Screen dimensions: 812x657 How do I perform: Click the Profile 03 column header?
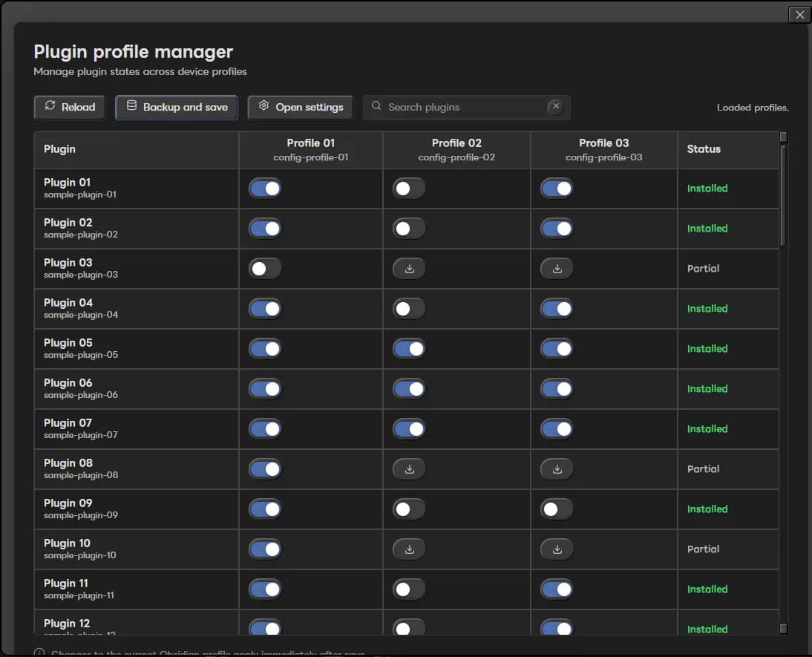(x=604, y=150)
